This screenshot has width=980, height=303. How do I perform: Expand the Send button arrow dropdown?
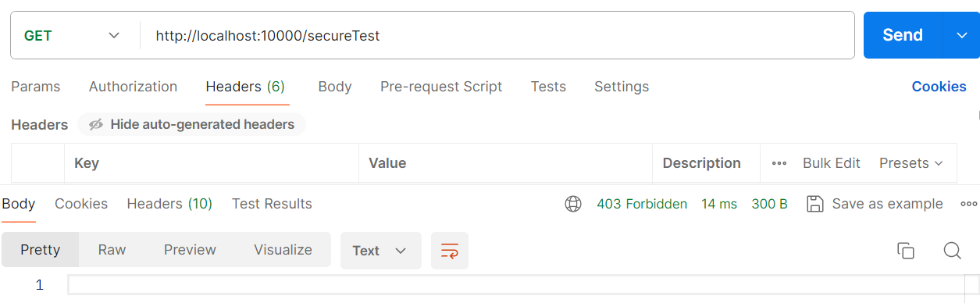point(960,35)
